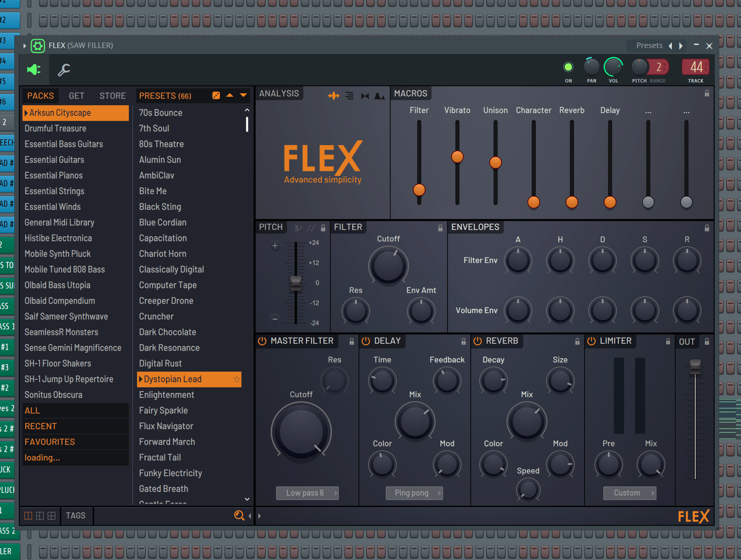Screen dimensions: 741x560
Task: Collapse the browser with footer left arrow
Action: (250, 516)
